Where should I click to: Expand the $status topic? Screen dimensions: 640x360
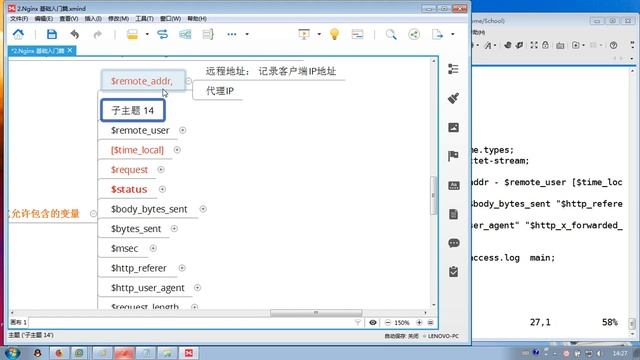(x=162, y=189)
